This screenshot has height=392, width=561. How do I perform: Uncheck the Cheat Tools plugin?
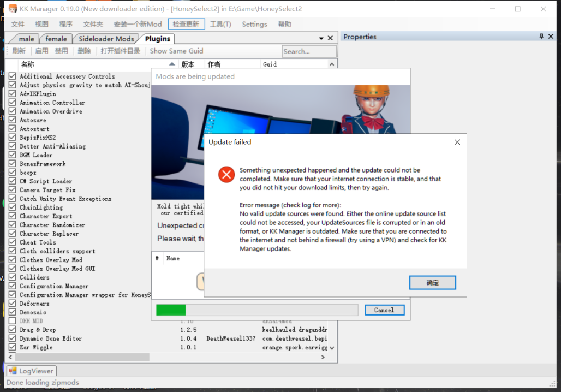(x=13, y=242)
